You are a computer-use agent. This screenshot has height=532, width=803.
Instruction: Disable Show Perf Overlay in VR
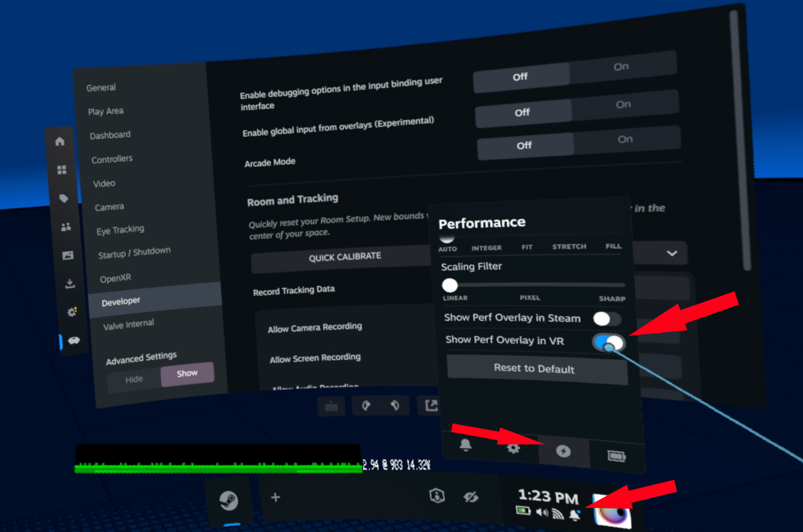608,342
